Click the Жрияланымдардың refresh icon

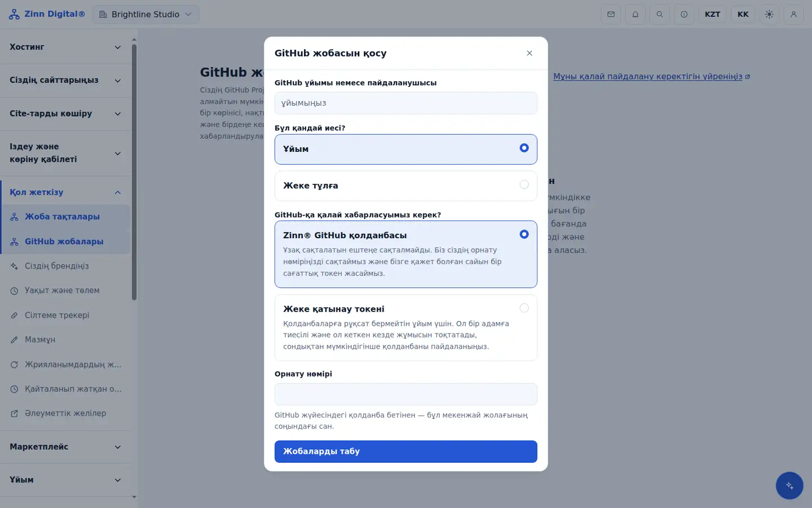(14, 365)
